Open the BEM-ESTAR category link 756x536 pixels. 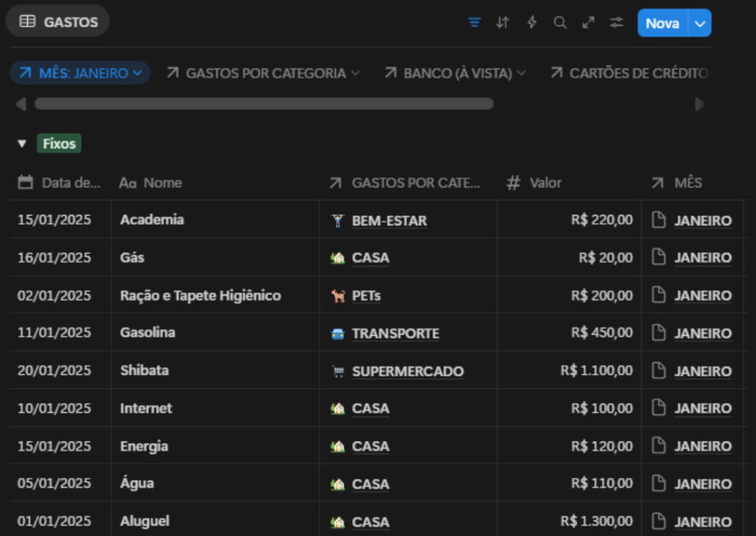(389, 221)
